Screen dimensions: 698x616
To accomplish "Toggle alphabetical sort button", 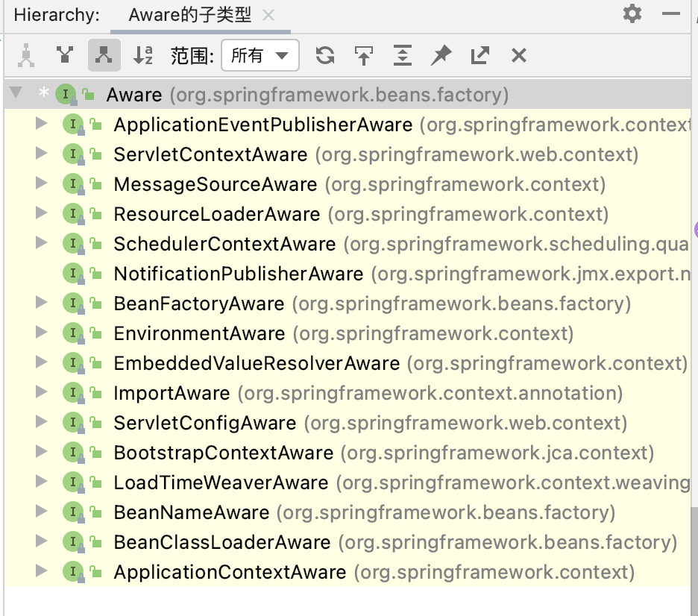I will tap(143, 56).
